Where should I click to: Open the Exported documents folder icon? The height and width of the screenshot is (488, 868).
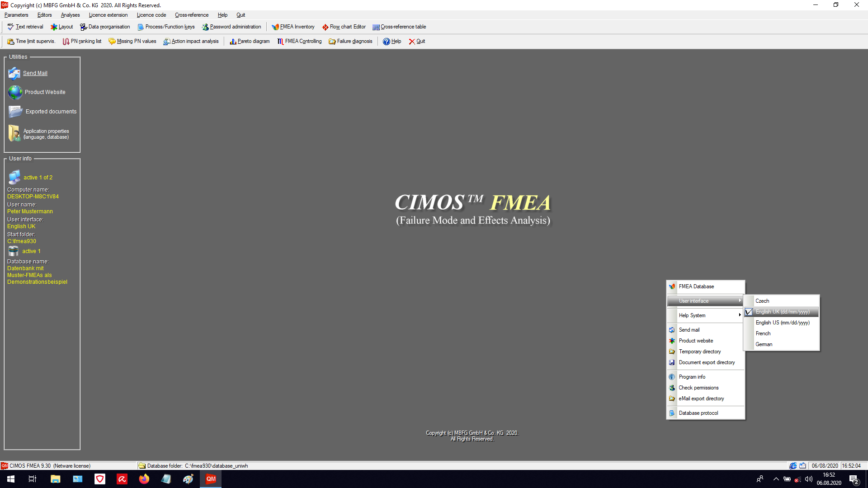click(x=15, y=111)
